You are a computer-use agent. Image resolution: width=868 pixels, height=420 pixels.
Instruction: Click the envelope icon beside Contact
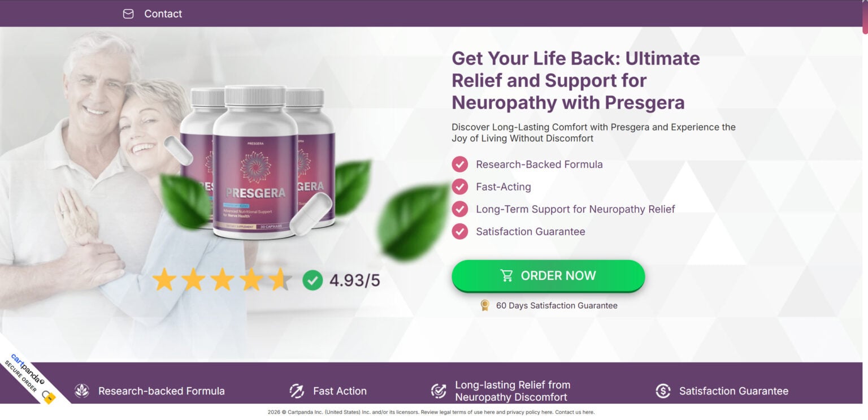(x=128, y=14)
